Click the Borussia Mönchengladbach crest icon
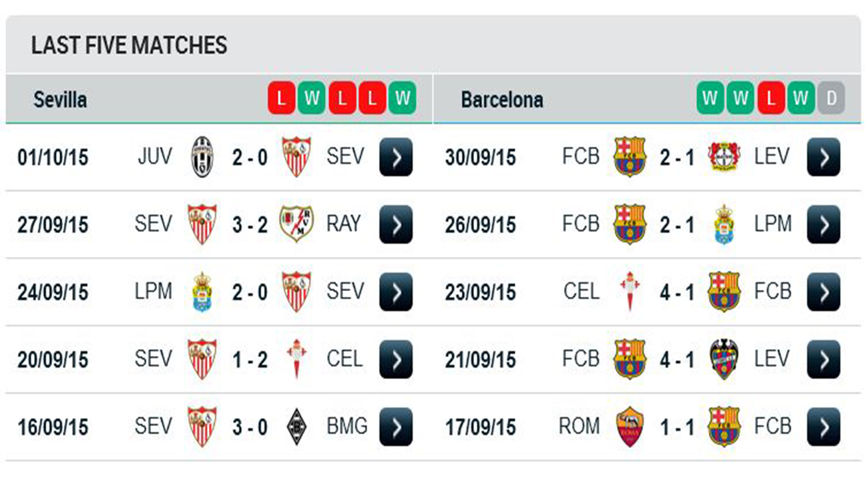Image resolution: width=868 pixels, height=486 pixels. (296, 427)
